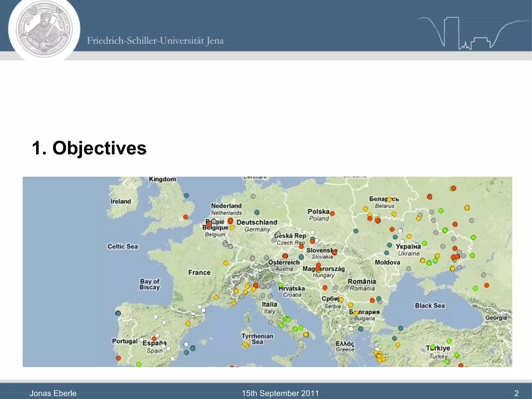Click the France country label
The image size is (532, 399).
coord(199,272)
